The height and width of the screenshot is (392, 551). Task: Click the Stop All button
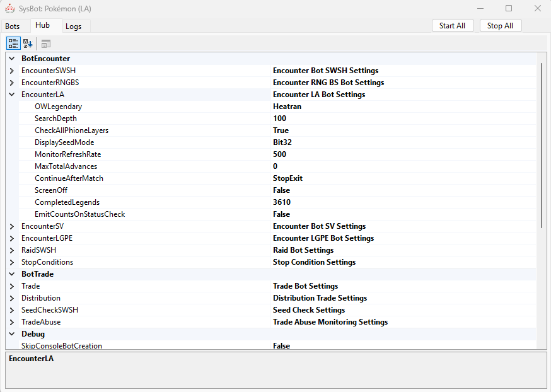point(500,26)
